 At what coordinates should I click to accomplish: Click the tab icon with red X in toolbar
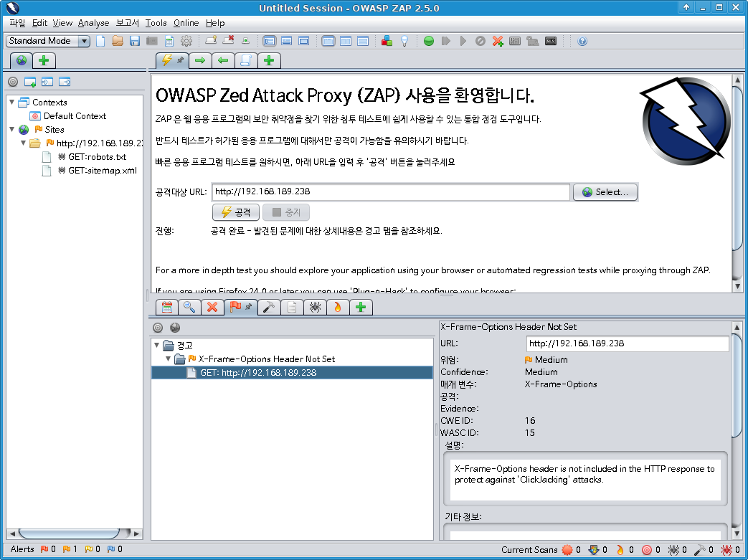228,41
